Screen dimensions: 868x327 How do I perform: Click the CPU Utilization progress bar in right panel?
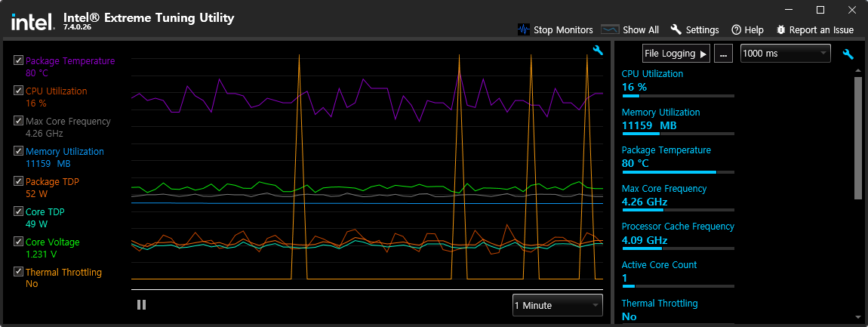point(678,96)
